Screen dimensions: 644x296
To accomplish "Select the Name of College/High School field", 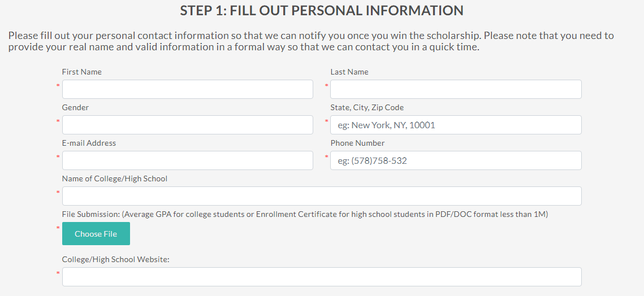I will [x=322, y=196].
